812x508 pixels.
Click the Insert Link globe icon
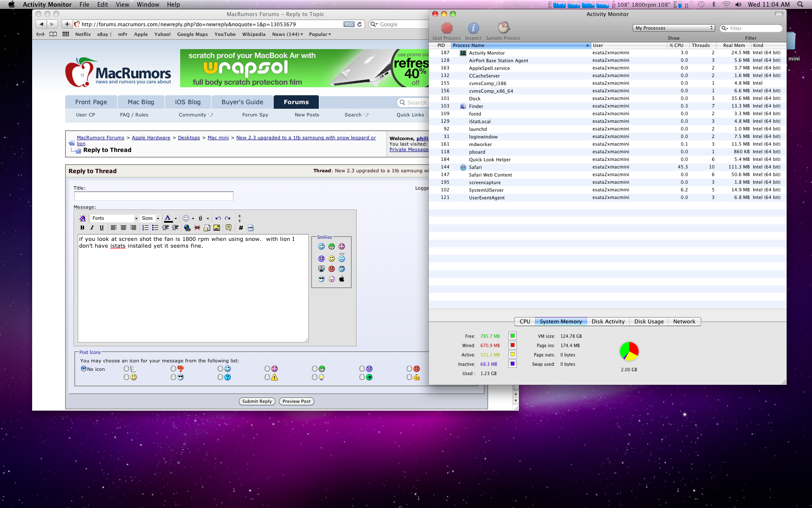point(187,228)
